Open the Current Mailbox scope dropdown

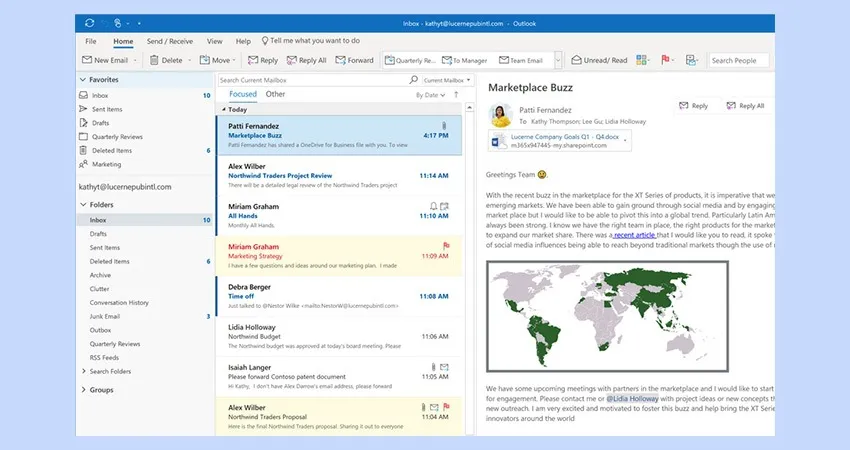click(x=447, y=80)
